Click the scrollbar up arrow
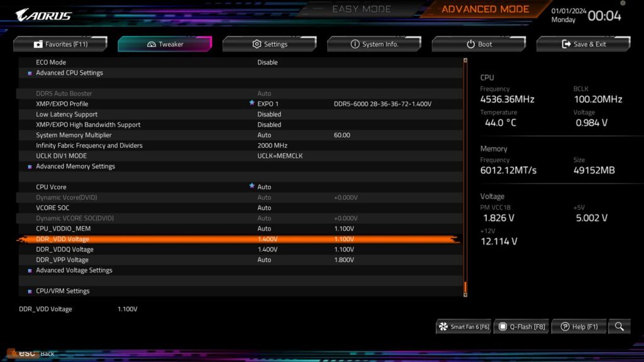 pos(465,60)
